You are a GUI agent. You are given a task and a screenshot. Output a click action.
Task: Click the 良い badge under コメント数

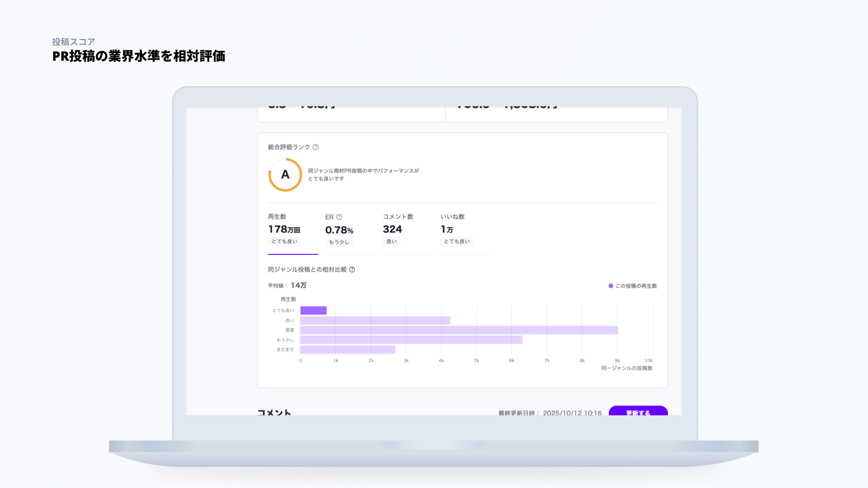point(392,241)
